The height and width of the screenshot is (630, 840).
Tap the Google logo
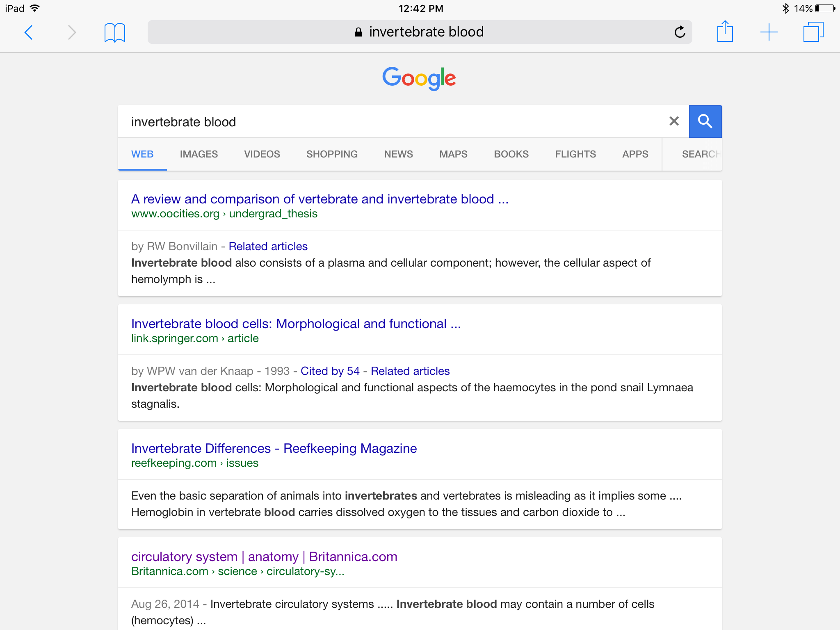tap(419, 78)
